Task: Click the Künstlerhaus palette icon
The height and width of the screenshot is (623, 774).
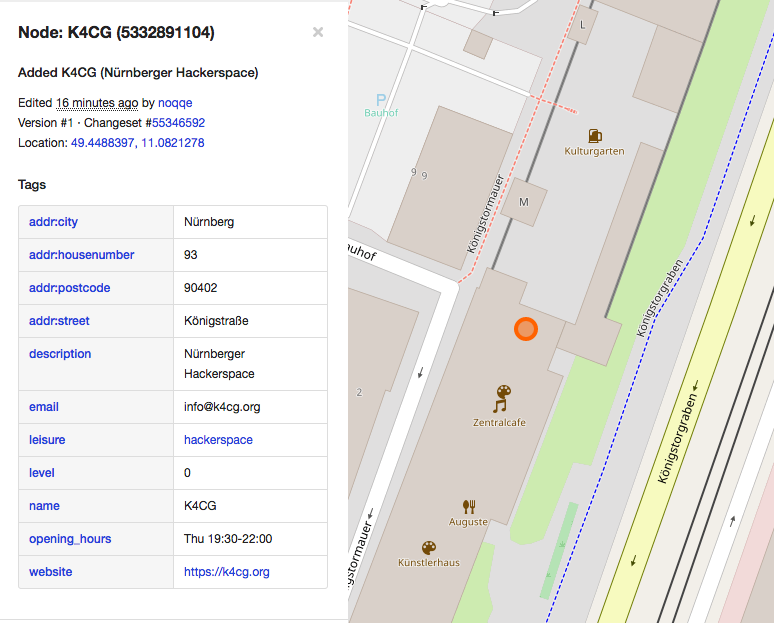Action: pyautogui.click(x=428, y=547)
